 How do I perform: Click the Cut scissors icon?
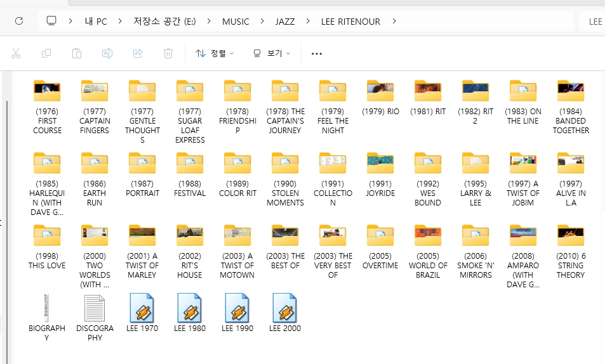[16, 53]
